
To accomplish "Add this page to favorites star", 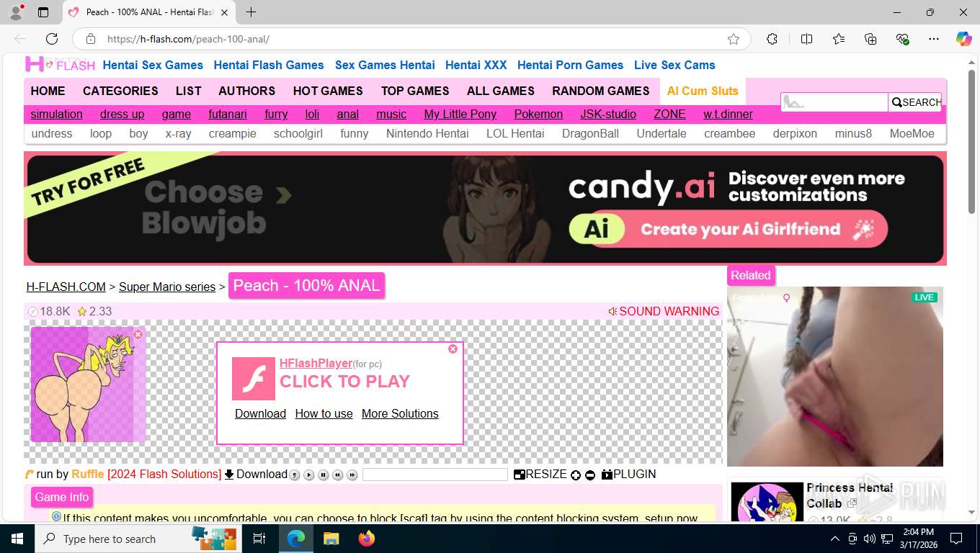I will 734,39.
